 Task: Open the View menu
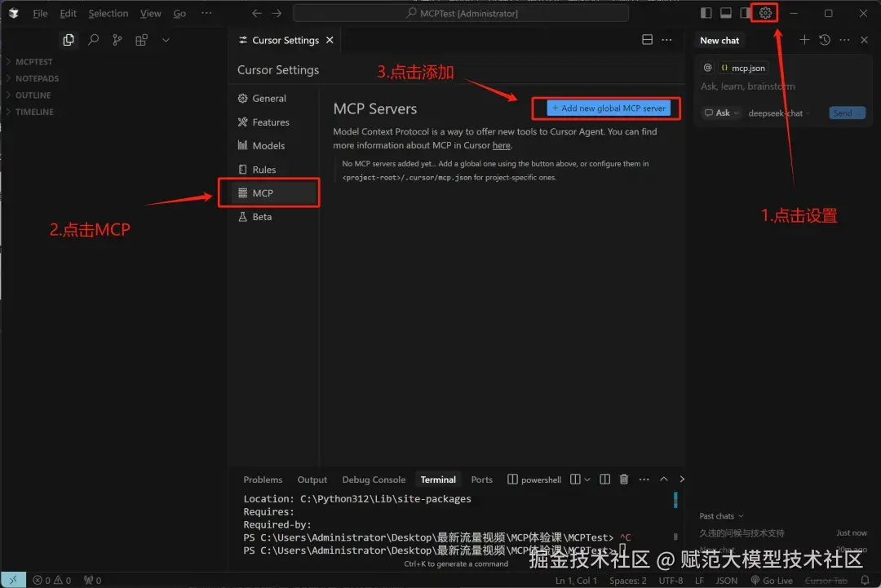click(151, 13)
